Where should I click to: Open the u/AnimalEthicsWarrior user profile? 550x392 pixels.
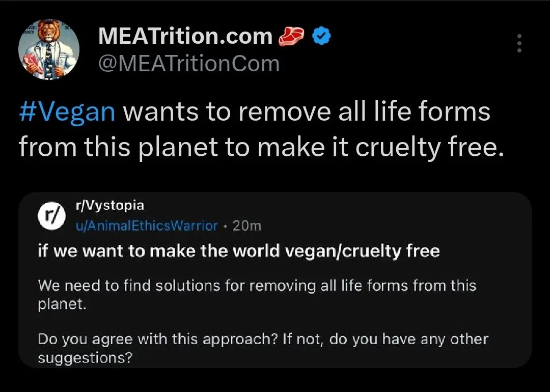tap(146, 226)
